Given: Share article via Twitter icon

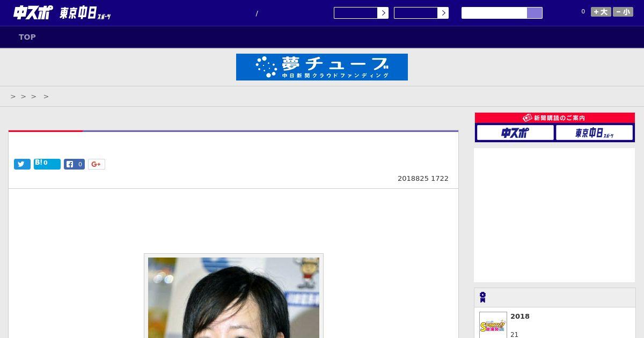Looking at the screenshot, I should 22,164.
